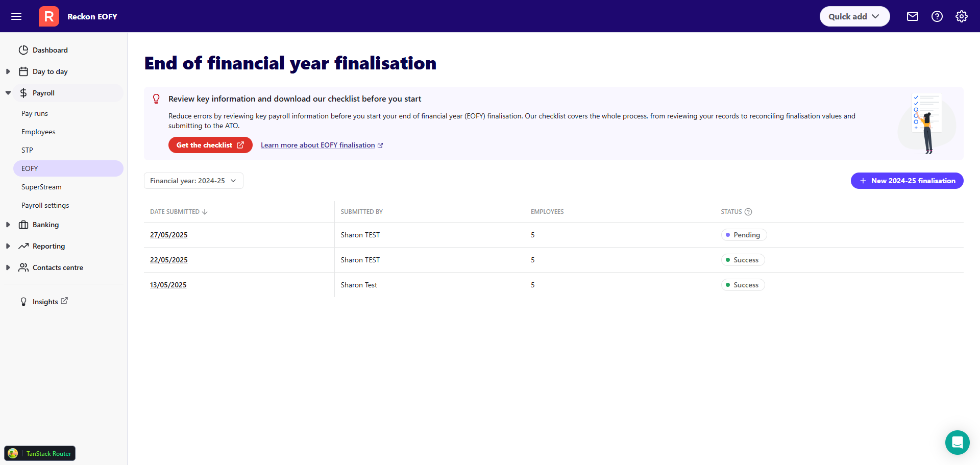
Task: Click Sharon TEST in the 27/05/2025 row
Action: pyautogui.click(x=360, y=235)
